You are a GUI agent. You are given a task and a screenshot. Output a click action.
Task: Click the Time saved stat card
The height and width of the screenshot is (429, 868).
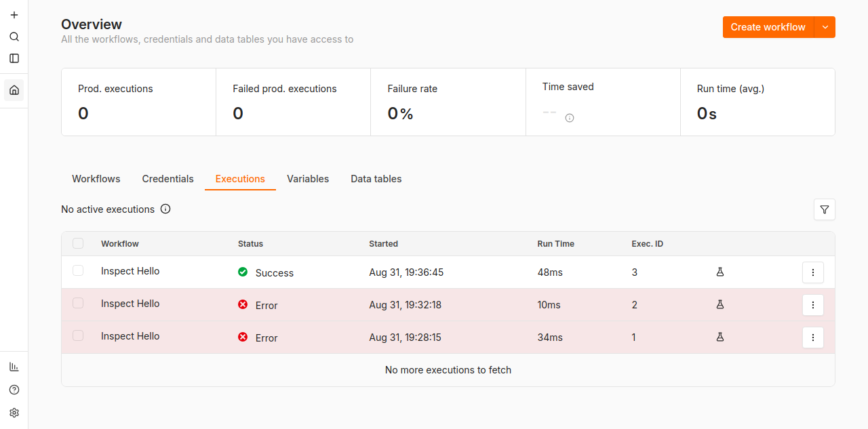coord(603,102)
